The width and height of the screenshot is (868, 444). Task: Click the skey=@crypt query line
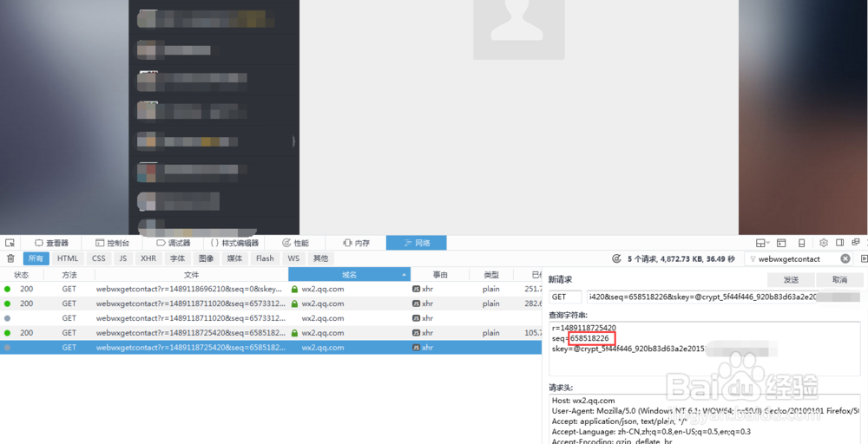coord(628,349)
